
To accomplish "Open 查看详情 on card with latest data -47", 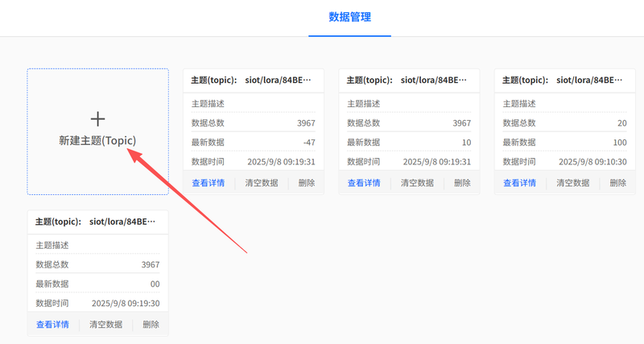I will [208, 183].
